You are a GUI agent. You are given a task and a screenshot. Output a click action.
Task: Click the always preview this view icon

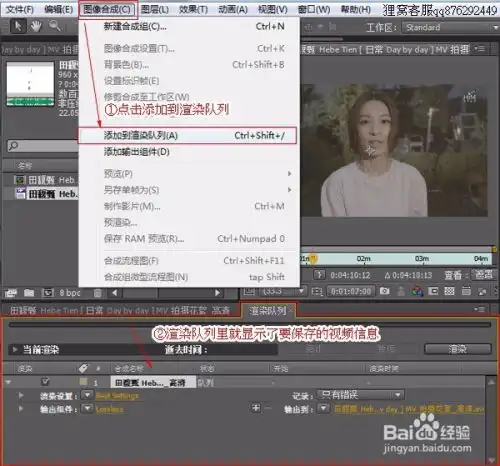pos(248,292)
